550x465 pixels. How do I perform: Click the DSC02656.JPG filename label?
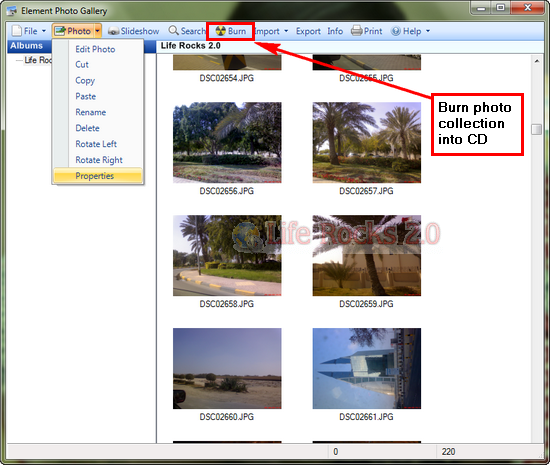[x=227, y=191]
